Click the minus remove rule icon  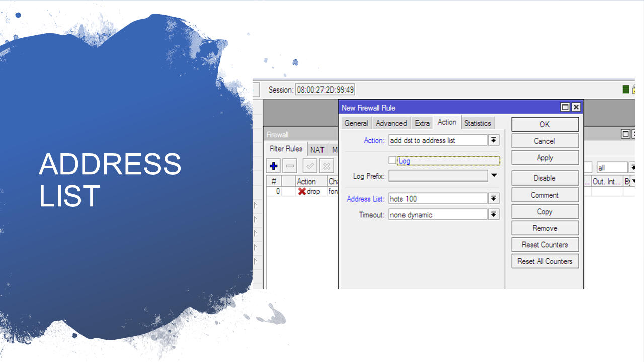coord(290,166)
